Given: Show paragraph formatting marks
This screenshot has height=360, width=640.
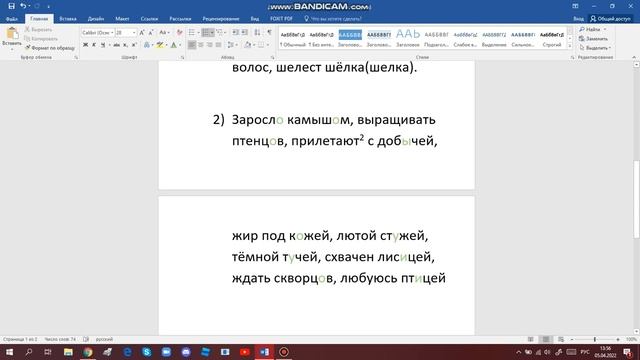Looking at the screenshot, I should tap(269, 32).
